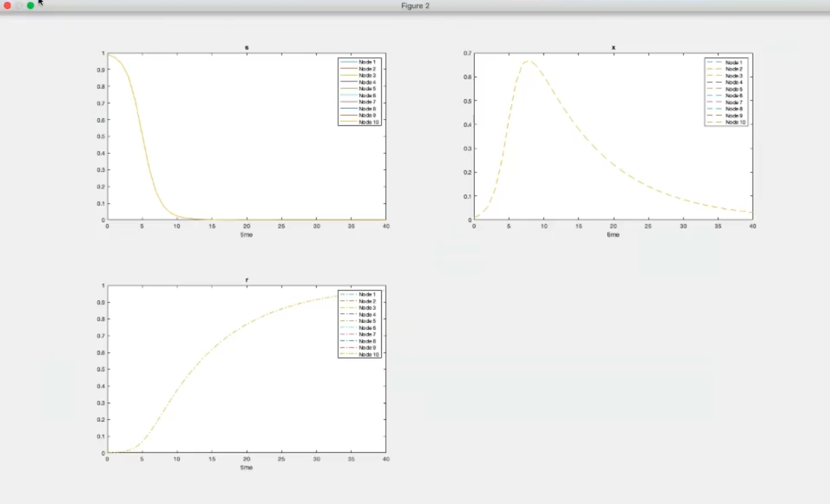Click the "time" axis label under the r plot
This screenshot has width=830, height=504.
click(246, 467)
